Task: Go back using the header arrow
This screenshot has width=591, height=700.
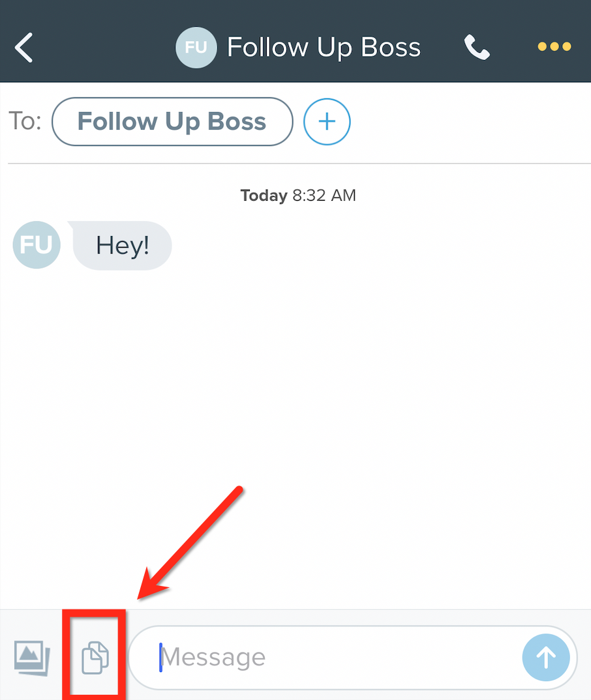Action: [23, 47]
